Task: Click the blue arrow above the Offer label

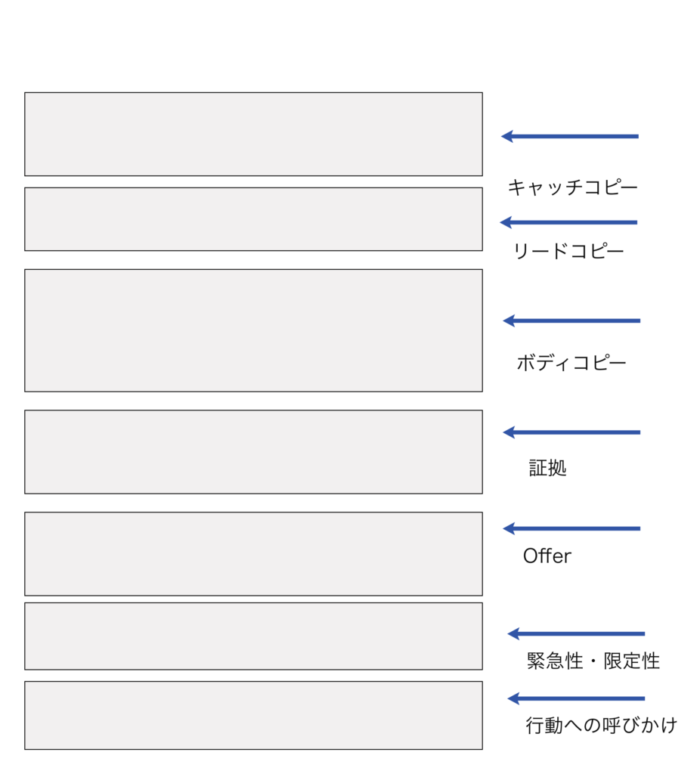Action: pos(571,528)
